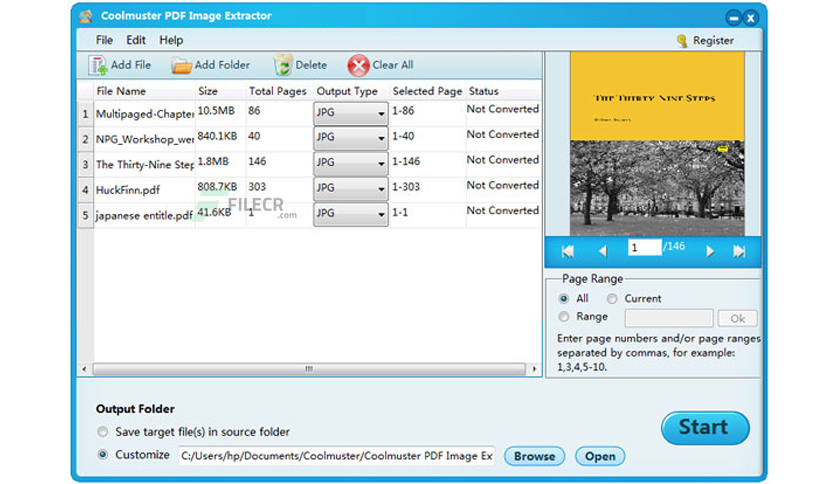Click the Open output folder button
Image resolution: width=836 pixels, height=484 pixels.
click(x=600, y=456)
